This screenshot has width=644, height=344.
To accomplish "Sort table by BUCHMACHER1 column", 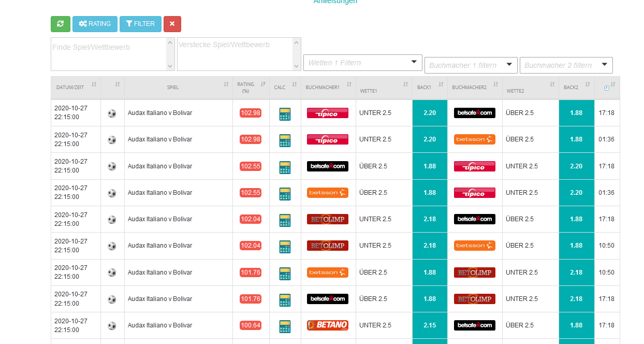I will pos(328,88).
